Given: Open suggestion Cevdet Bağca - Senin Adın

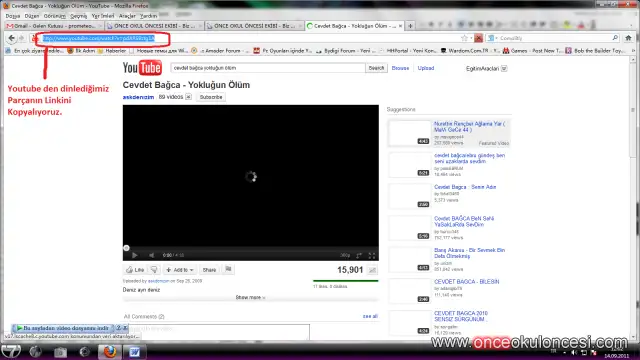Looking at the screenshot, I should 465,187.
